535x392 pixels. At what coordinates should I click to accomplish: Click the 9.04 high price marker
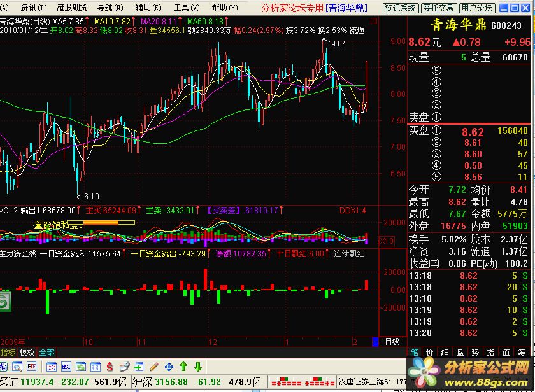point(338,44)
